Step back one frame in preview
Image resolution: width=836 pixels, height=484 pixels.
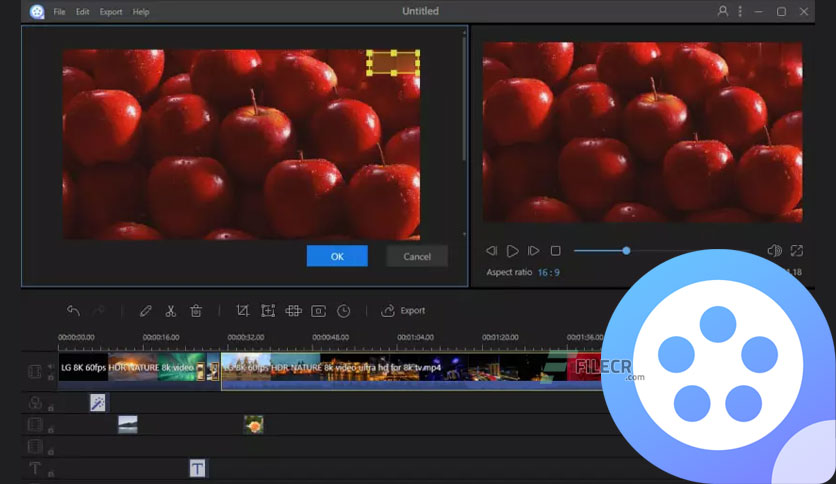pyautogui.click(x=492, y=251)
